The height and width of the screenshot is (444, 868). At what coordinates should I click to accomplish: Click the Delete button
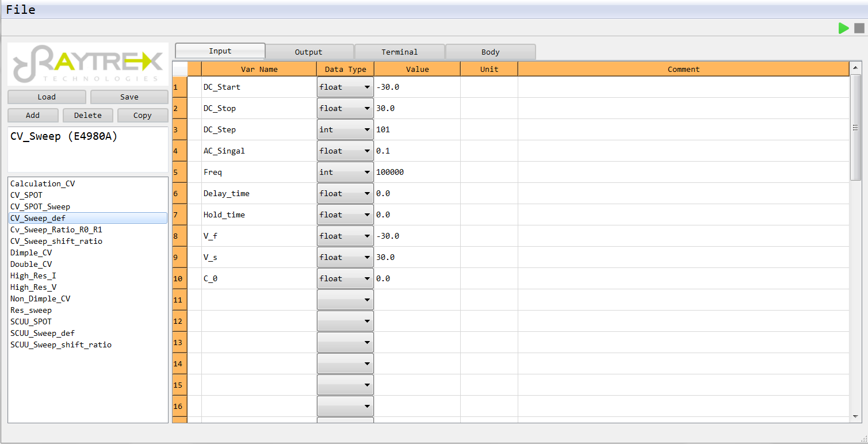pyautogui.click(x=88, y=115)
